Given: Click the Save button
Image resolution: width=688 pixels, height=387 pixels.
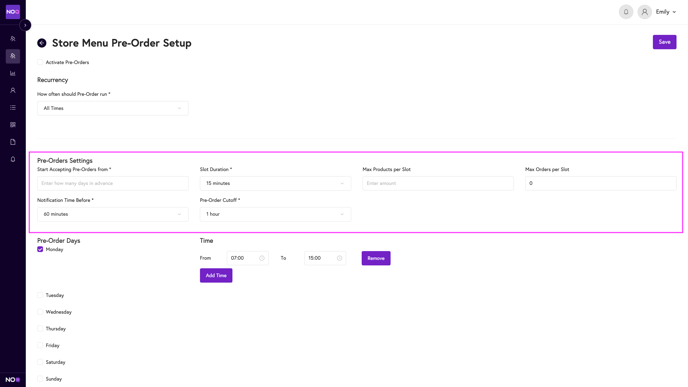Looking at the screenshot, I should (x=664, y=42).
